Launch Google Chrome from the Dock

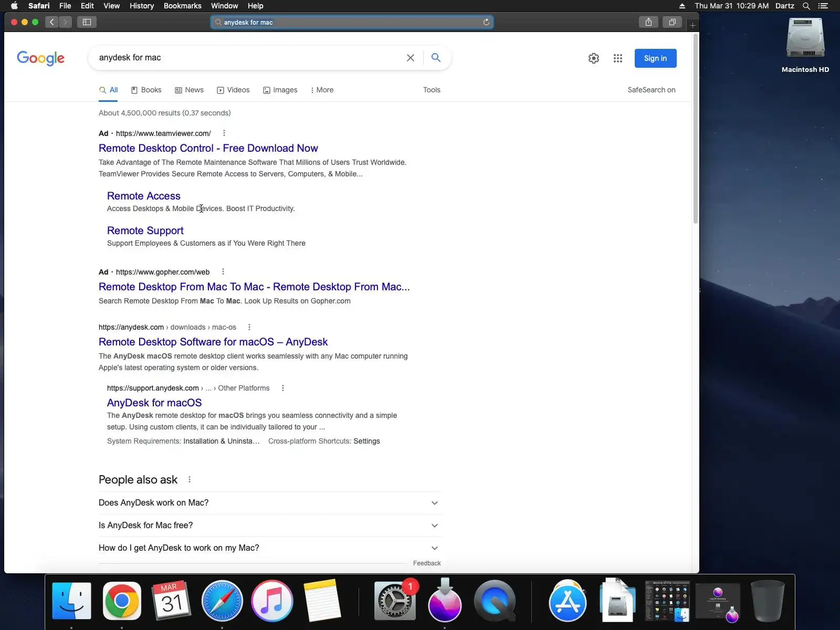click(122, 601)
